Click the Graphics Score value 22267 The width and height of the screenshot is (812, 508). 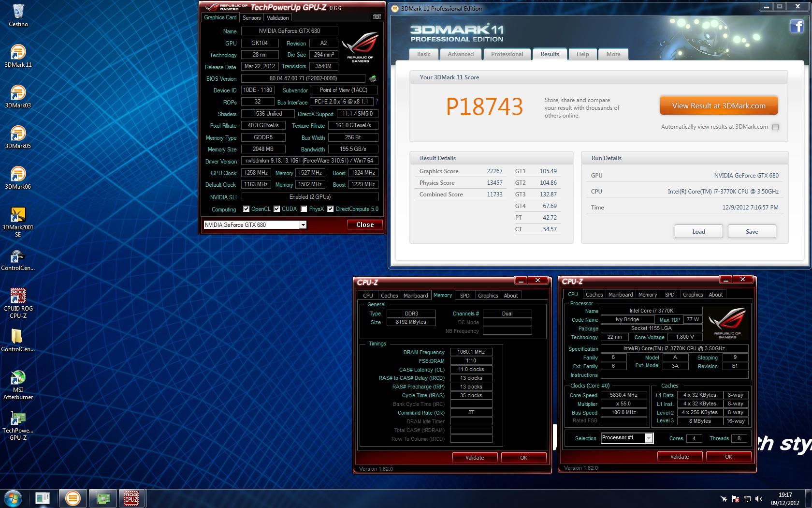click(x=494, y=171)
